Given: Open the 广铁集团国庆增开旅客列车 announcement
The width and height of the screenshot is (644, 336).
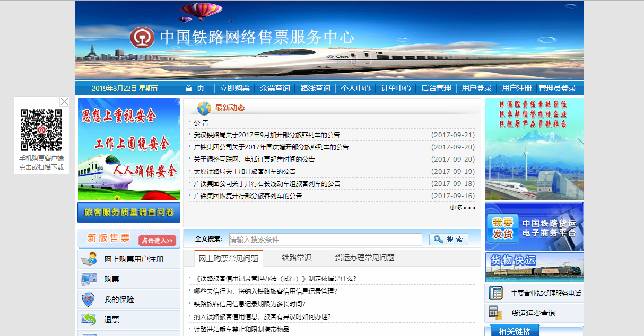Looking at the screenshot, I should pos(271,147).
